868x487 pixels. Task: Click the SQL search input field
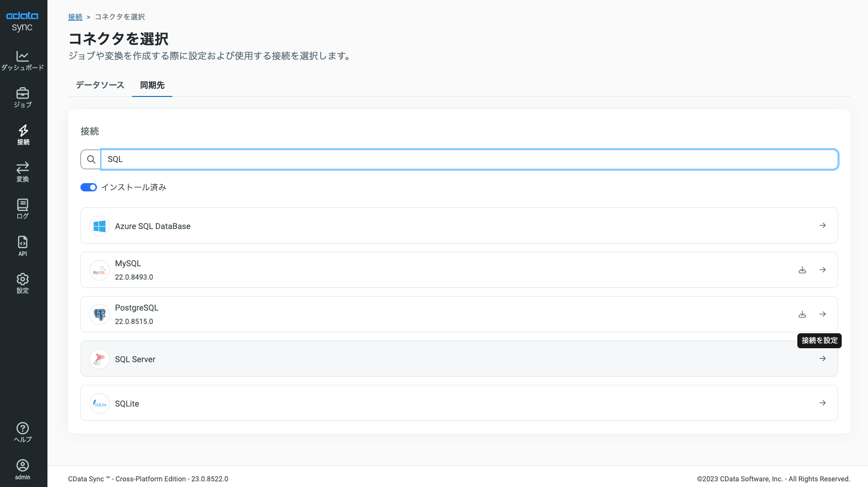click(x=469, y=159)
